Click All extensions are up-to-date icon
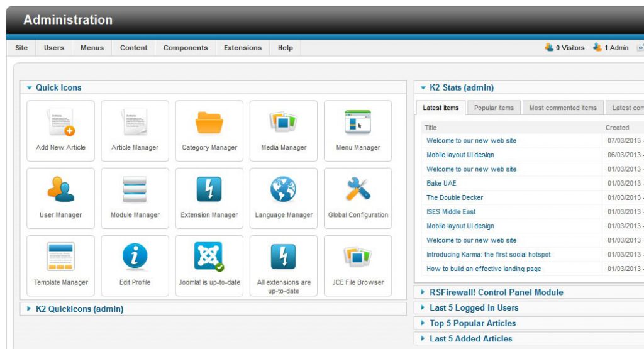This screenshot has height=349, width=644. tap(284, 265)
